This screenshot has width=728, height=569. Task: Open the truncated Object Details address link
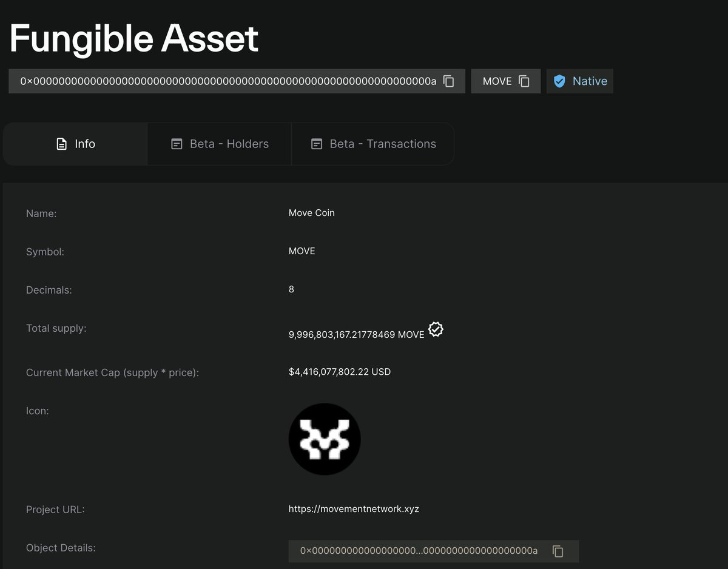(x=419, y=551)
